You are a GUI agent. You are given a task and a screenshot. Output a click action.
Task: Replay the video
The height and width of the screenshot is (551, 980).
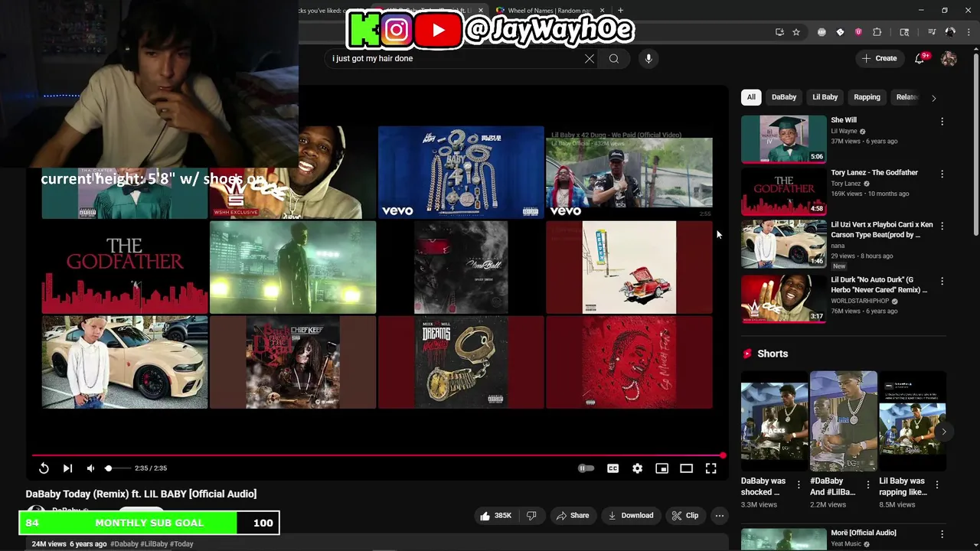pyautogui.click(x=44, y=468)
